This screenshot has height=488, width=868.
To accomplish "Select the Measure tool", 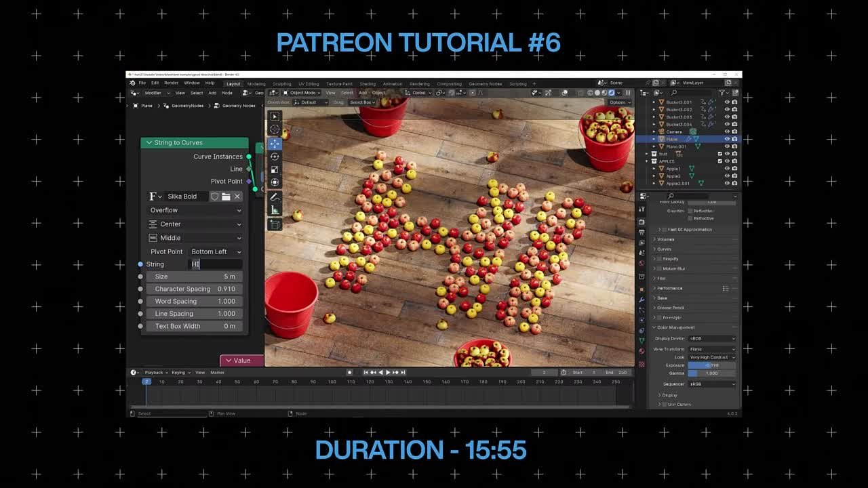I will 275,210.
